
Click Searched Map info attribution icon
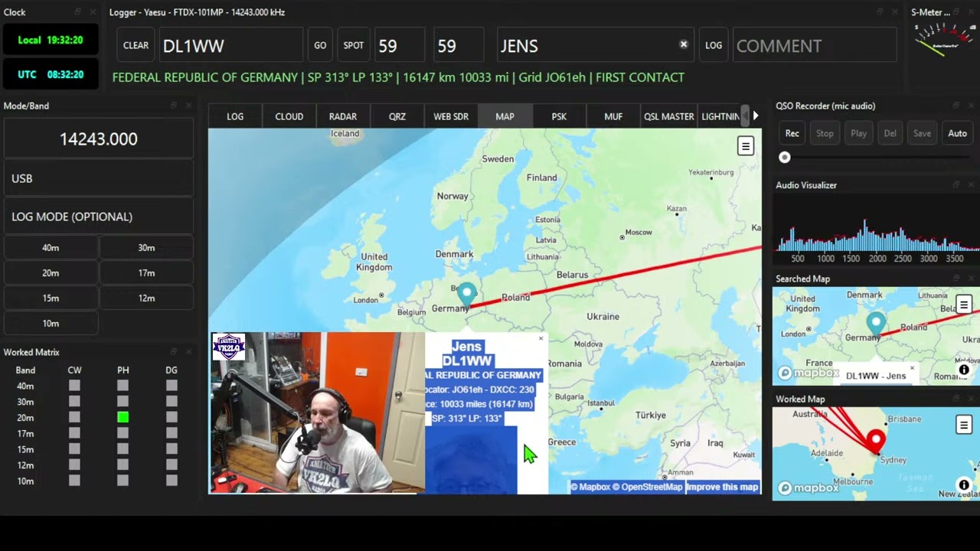(x=964, y=370)
